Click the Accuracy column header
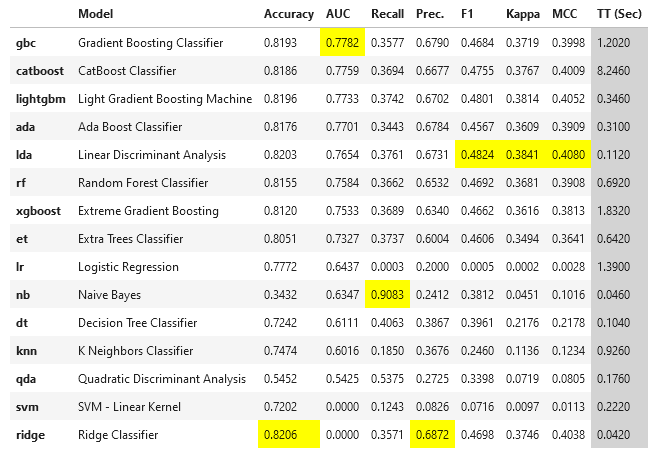The image size is (663, 460). [289, 14]
